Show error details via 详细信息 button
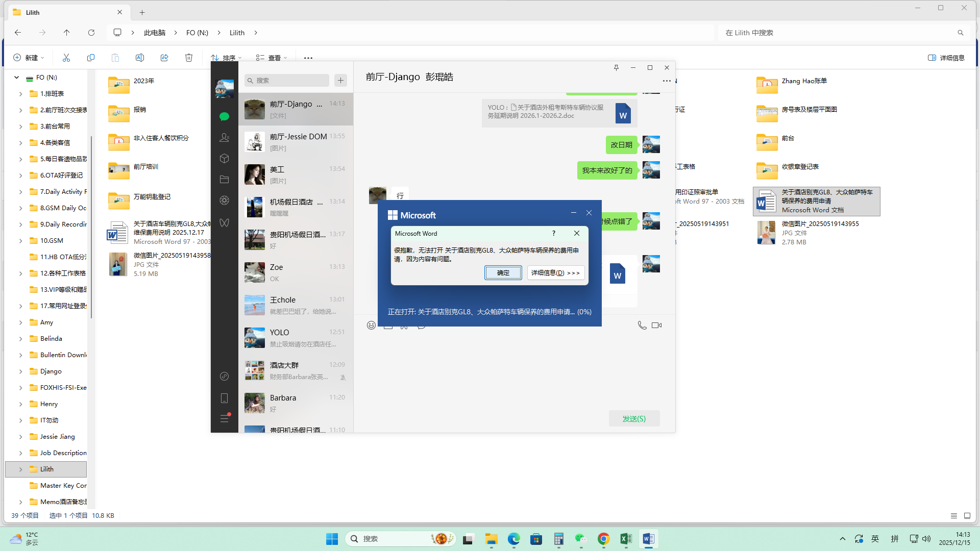 555,273
